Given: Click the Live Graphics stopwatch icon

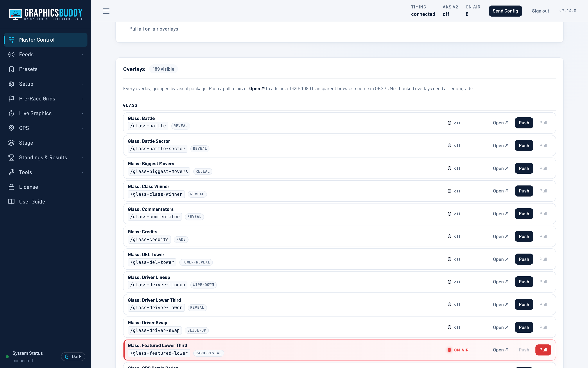Looking at the screenshot, I should pos(11,113).
